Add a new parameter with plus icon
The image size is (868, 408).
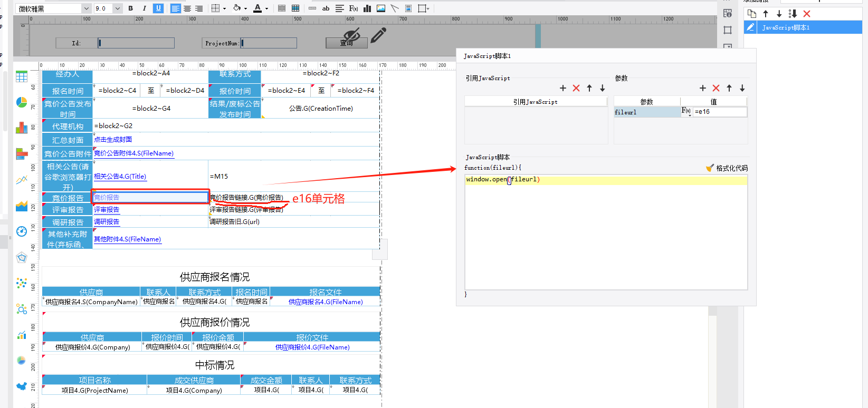702,88
